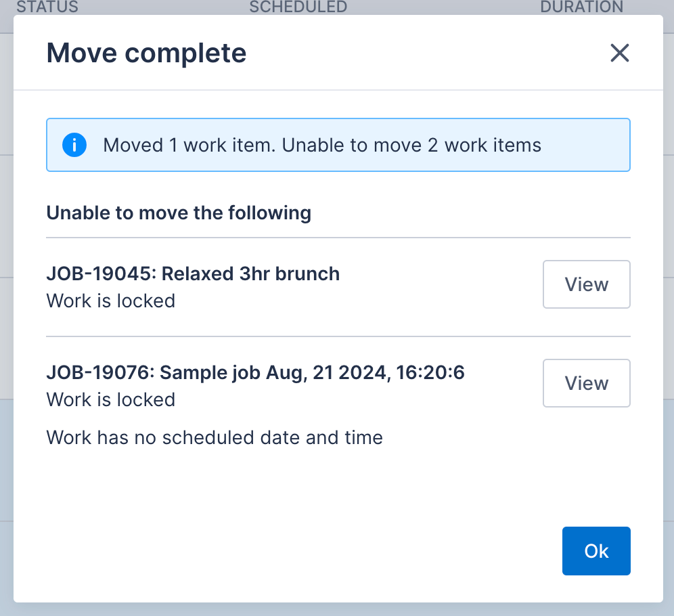674x616 pixels.
Task: Click "Work is locked" under JOB-19076
Action: (x=110, y=399)
